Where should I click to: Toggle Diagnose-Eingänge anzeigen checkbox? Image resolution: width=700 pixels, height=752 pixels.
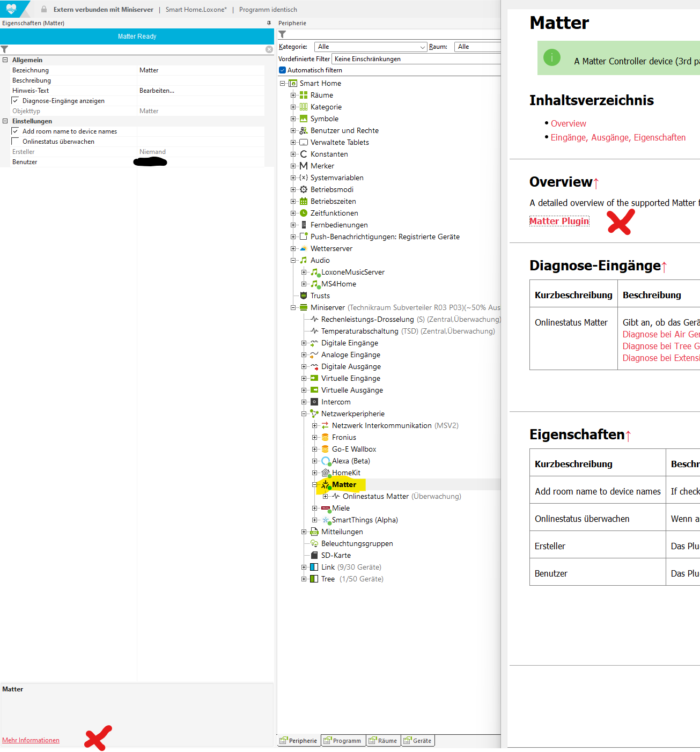pos(15,100)
